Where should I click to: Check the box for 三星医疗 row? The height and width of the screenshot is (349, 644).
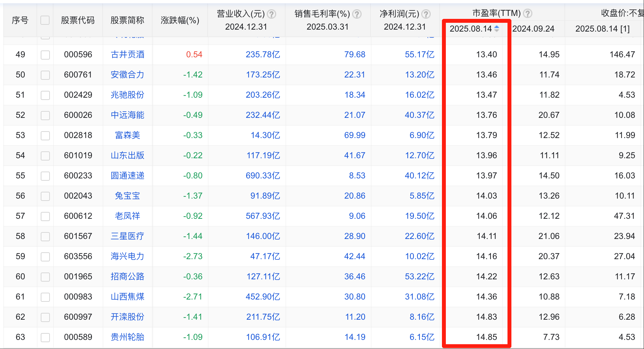(x=45, y=236)
